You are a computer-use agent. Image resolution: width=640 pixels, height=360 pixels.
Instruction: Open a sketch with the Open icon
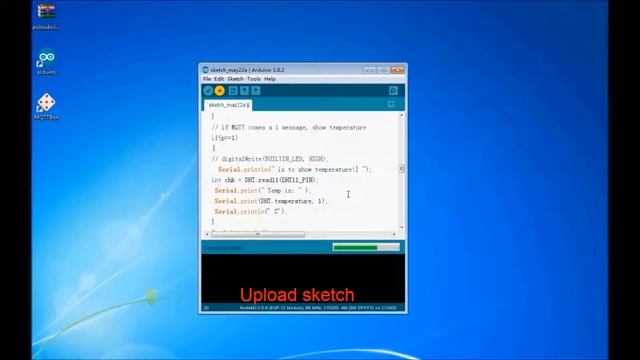[244, 91]
